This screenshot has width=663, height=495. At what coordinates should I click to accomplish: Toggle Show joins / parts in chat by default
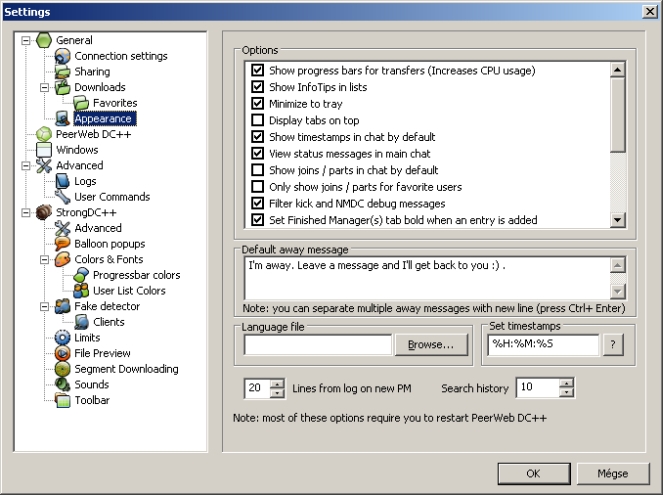258,170
